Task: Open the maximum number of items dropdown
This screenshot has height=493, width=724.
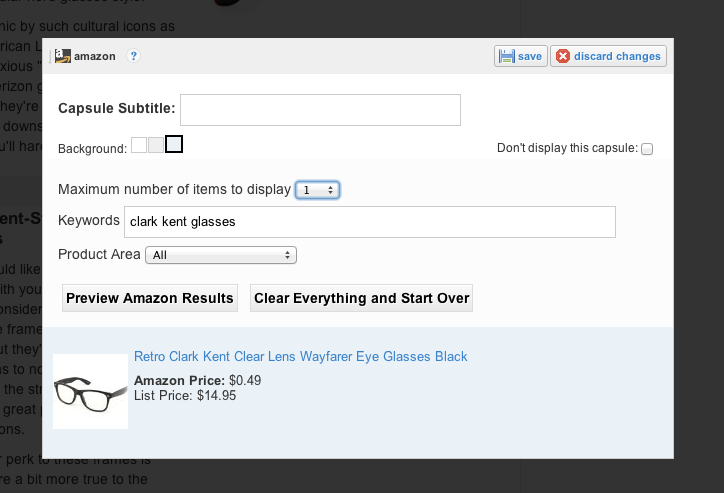Action: tap(318, 189)
